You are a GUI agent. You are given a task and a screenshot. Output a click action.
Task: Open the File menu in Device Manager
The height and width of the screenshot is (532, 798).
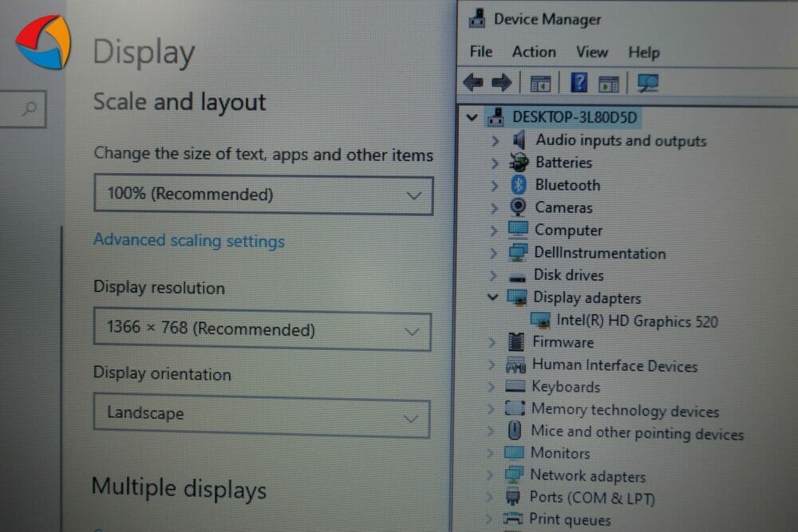(x=481, y=52)
